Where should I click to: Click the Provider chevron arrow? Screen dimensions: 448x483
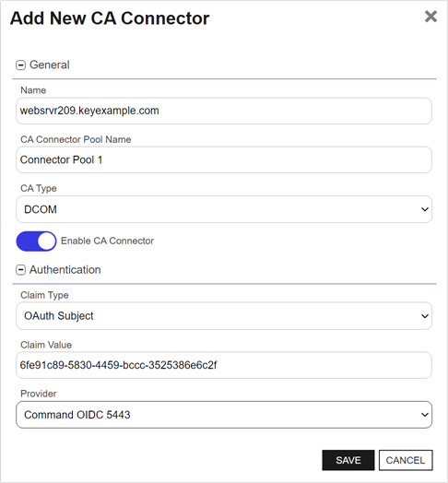[425, 415]
